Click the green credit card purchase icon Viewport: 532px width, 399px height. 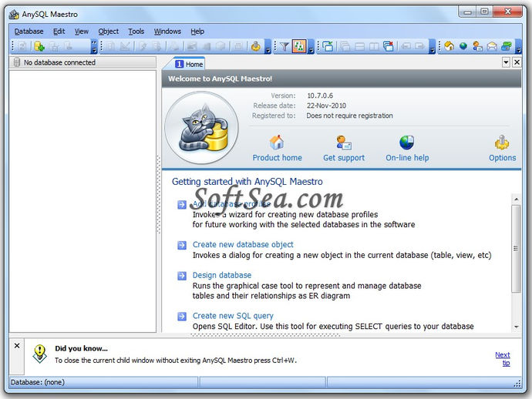pyautogui.click(x=507, y=46)
